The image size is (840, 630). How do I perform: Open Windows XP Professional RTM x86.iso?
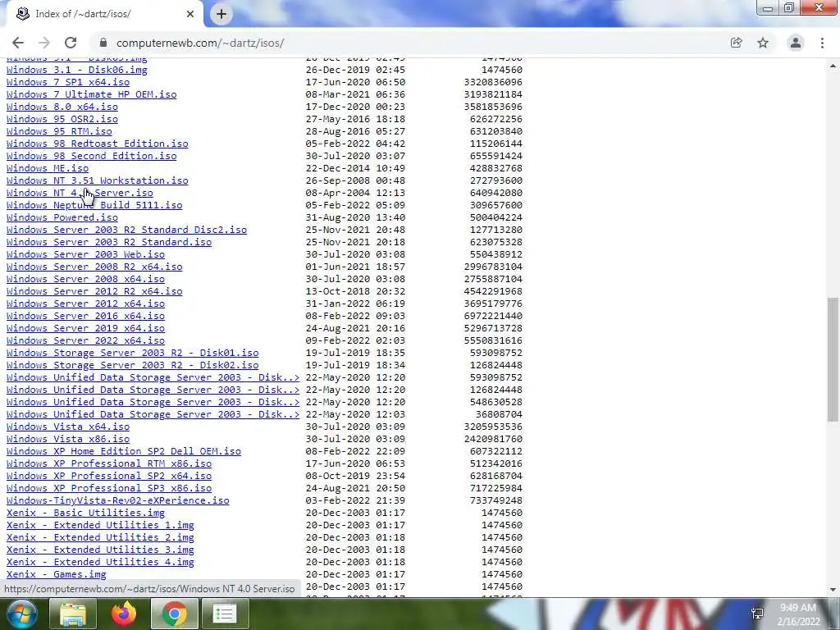pos(109,464)
